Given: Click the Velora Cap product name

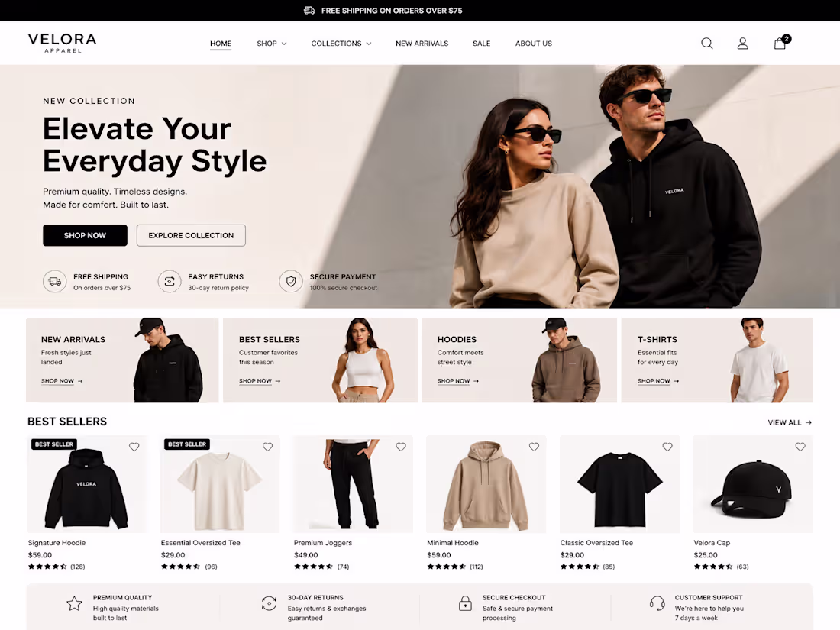Looking at the screenshot, I should [x=712, y=543].
